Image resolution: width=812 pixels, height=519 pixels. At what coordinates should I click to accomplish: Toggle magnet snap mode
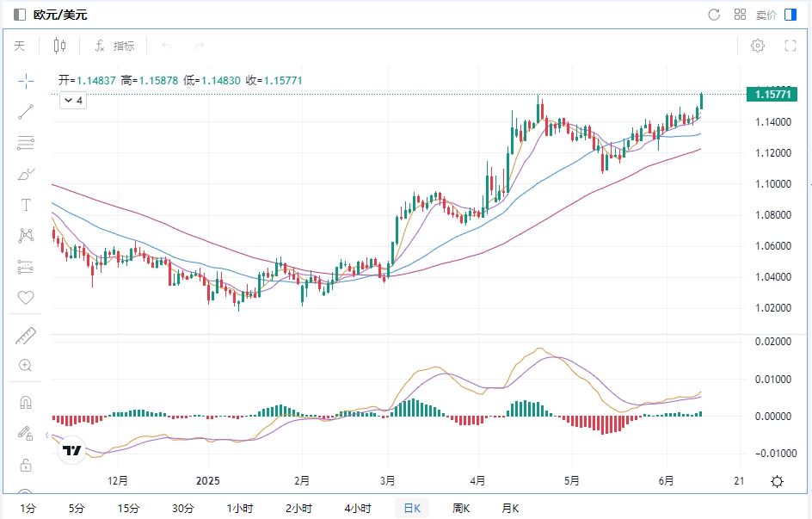[x=26, y=402]
